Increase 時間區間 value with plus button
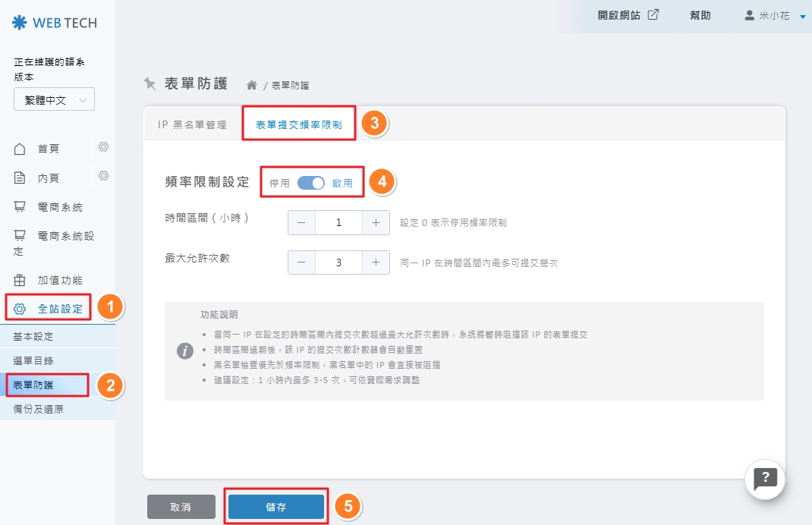 376,222
